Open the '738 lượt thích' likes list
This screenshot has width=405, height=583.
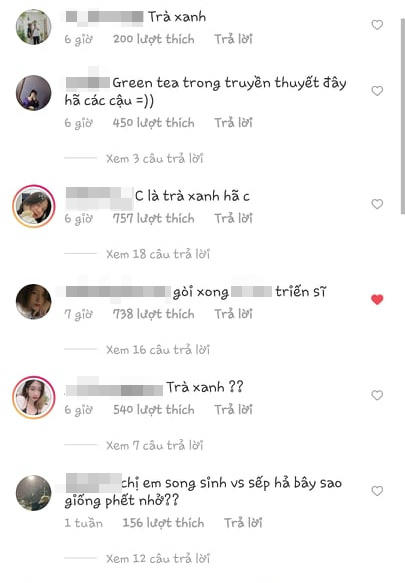coord(154,314)
